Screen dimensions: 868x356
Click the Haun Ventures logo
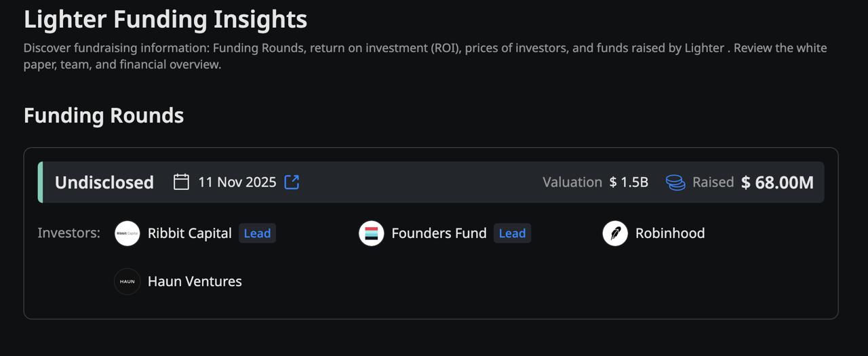point(127,281)
